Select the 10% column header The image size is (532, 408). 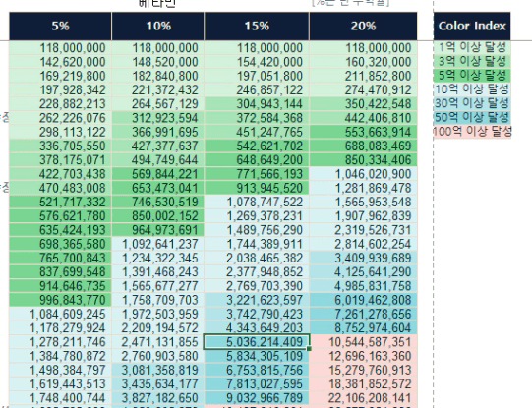158,27
